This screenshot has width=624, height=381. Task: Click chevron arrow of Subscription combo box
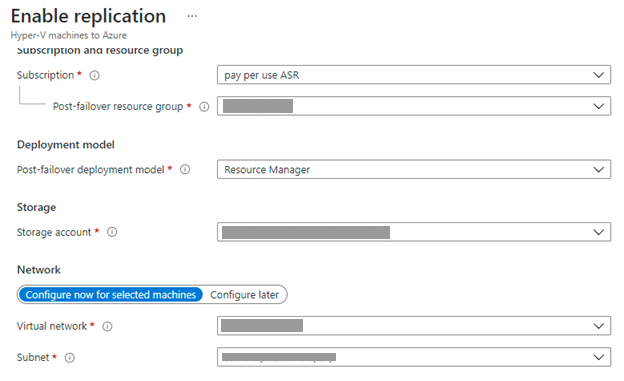[599, 75]
